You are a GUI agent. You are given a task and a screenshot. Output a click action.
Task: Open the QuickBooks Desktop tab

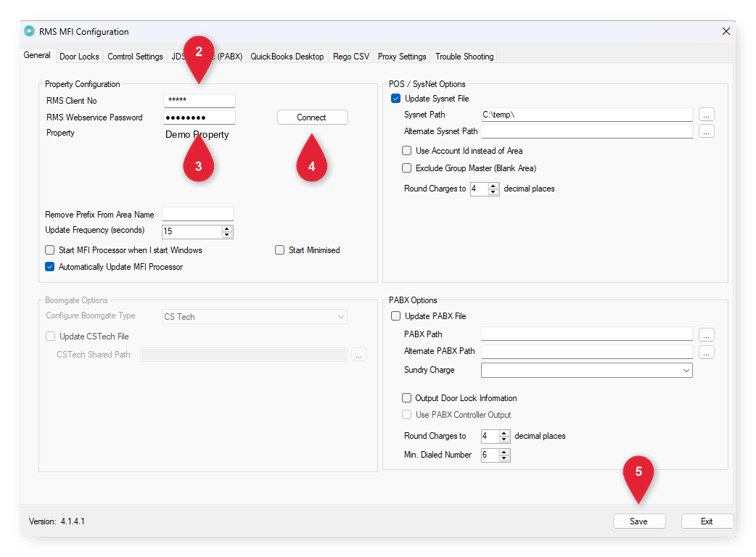pos(287,57)
